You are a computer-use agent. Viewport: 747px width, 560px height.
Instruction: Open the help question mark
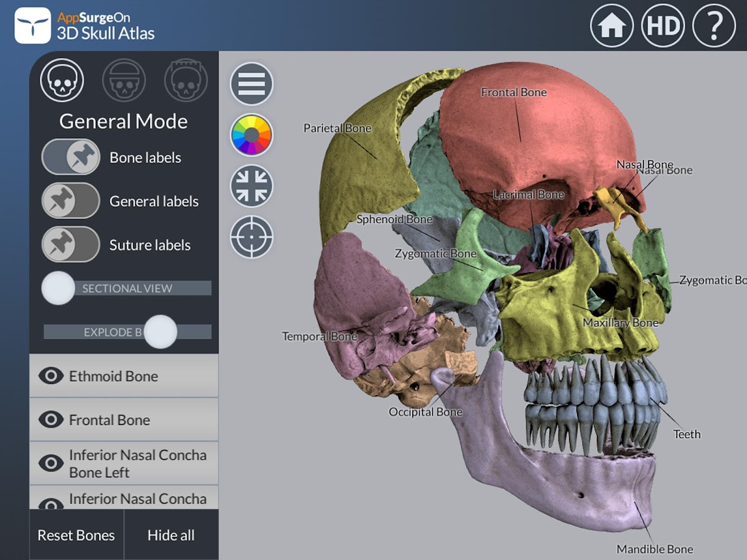click(x=714, y=25)
